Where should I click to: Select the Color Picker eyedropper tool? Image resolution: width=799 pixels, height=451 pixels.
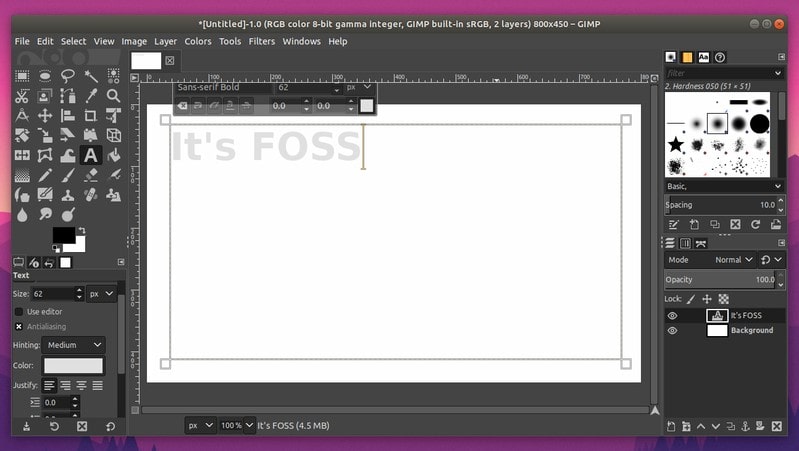(91, 96)
